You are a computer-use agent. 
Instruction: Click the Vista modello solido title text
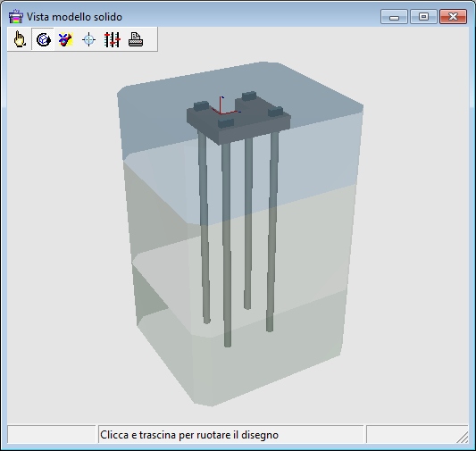pos(74,17)
